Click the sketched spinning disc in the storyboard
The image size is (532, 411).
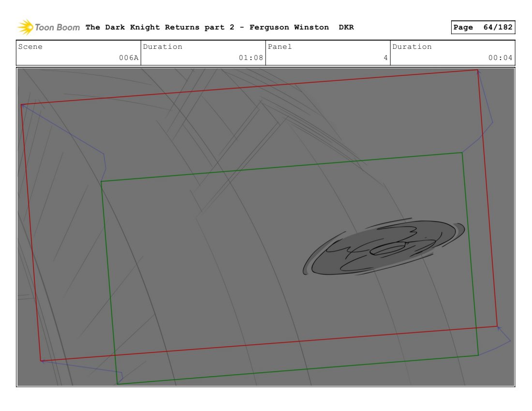384,247
